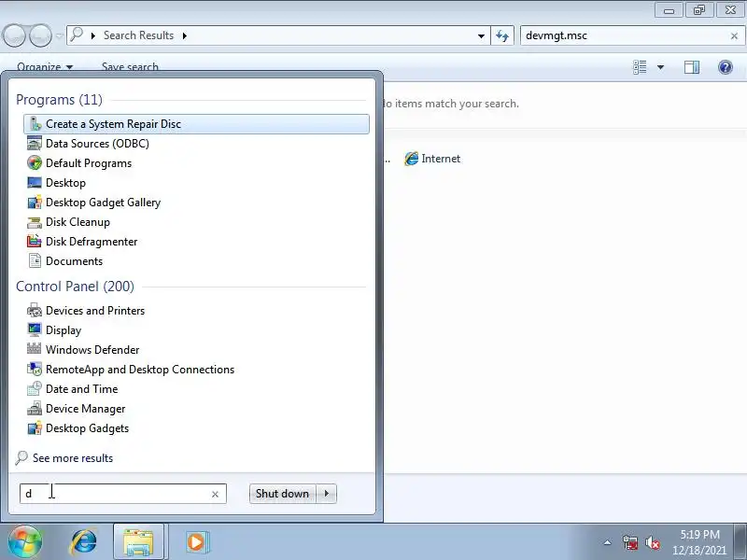Launch Disk Defragmenter icon
Viewport: 747px width, 560px height.
pyautogui.click(x=35, y=242)
